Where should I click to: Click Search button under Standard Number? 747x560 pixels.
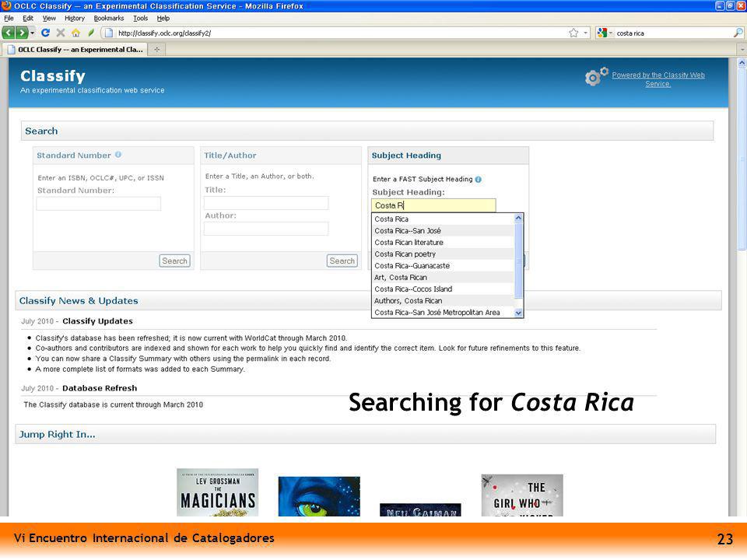click(x=174, y=261)
